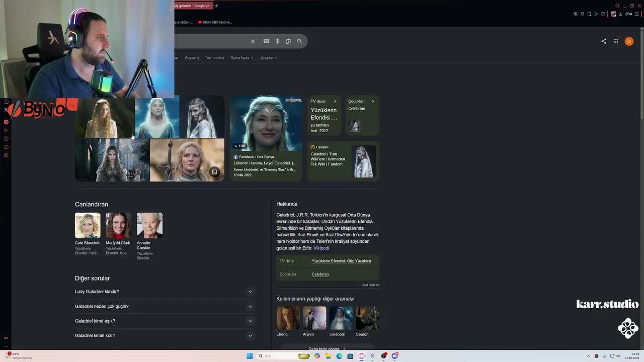Open Morfydd Clark actor card

click(x=118, y=234)
